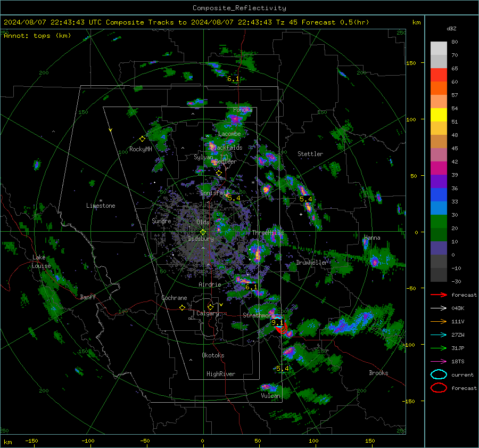479x448 pixels.
Task: Click the orange 111V arrow legend icon
Action: coord(439,321)
